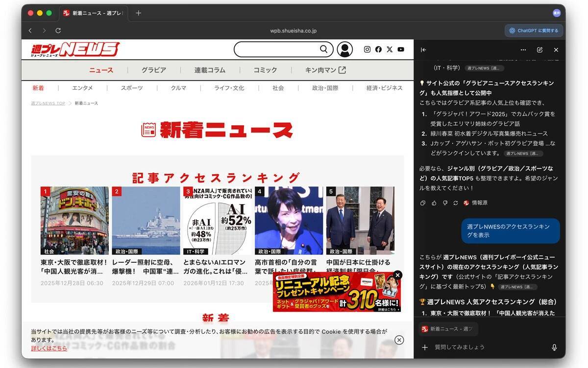Collapse the ChatGPT sidebar panel

point(423,49)
